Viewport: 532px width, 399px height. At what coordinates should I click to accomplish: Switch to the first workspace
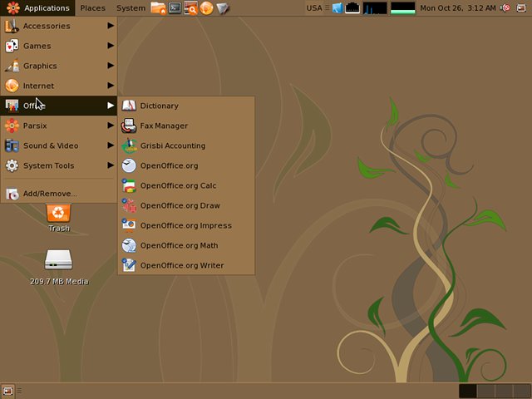pos(467,392)
